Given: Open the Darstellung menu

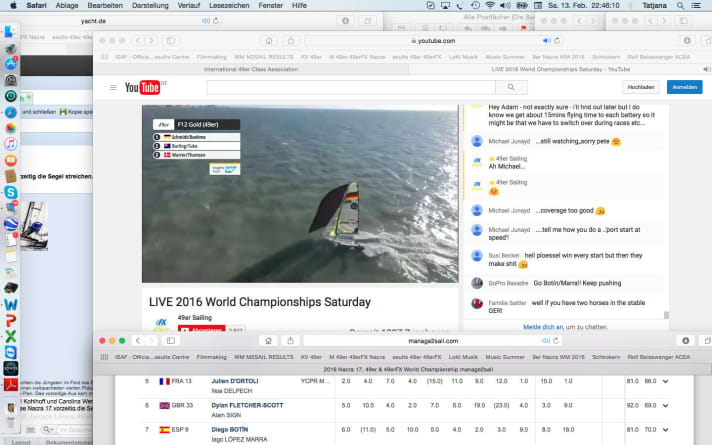Looking at the screenshot, I should 150,5.
